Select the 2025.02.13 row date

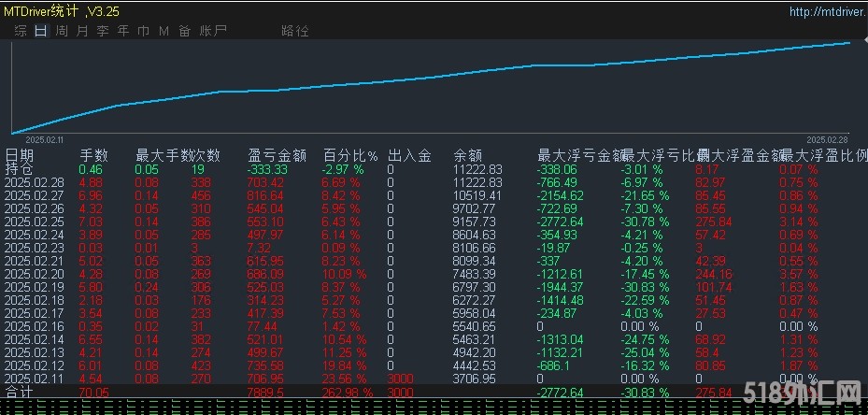pyautogui.click(x=35, y=353)
